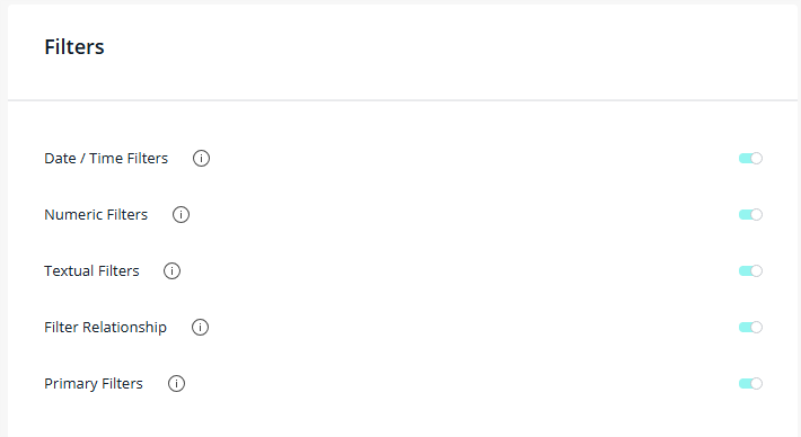801x437 pixels.
Task: Open the Date / Time Filters info icon
Action: click(x=201, y=158)
